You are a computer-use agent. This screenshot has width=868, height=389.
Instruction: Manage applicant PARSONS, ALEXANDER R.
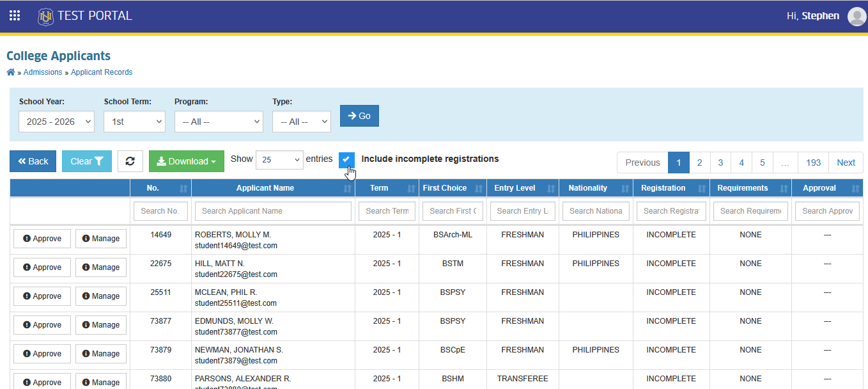pos(101,382)
